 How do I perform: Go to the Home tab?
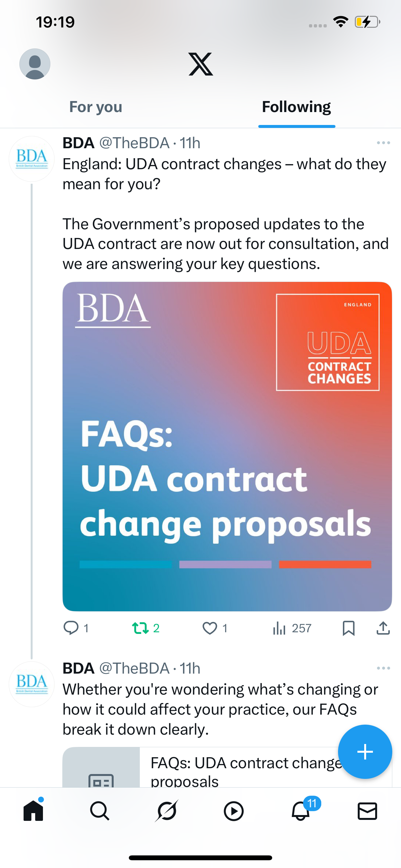click(x=33, y=811)
